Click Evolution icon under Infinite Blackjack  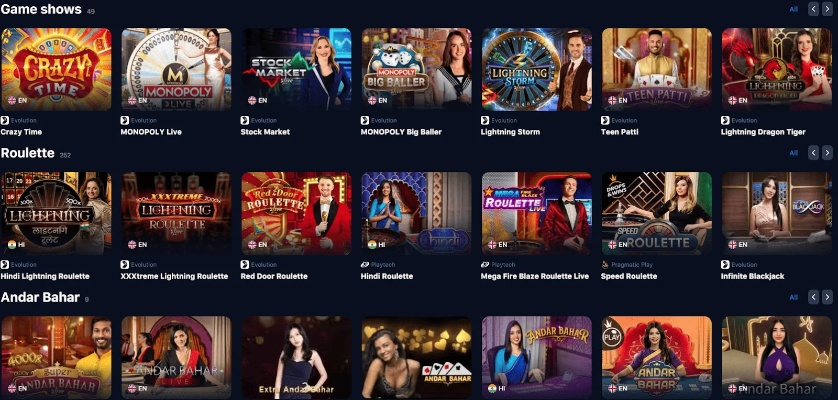(725, 265)
